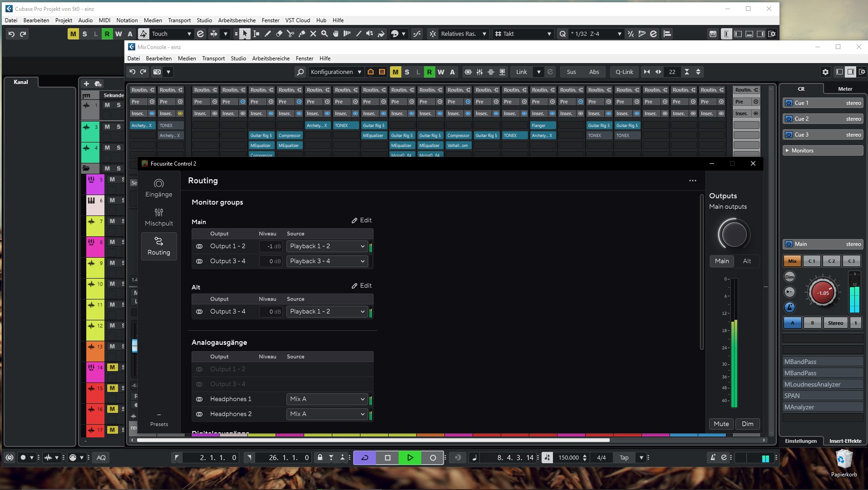
Task: Click the MixConsole redo arrow
Action: [x=143, y=72]
